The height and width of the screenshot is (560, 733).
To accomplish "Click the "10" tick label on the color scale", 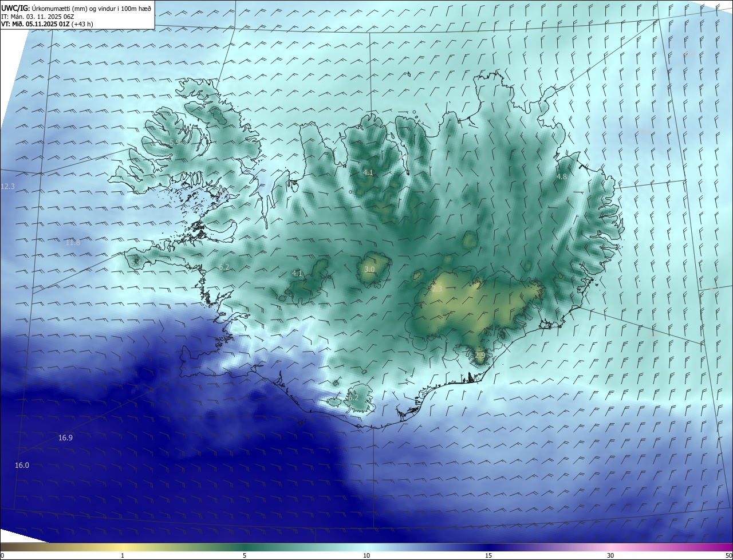I will pos(366,556).
